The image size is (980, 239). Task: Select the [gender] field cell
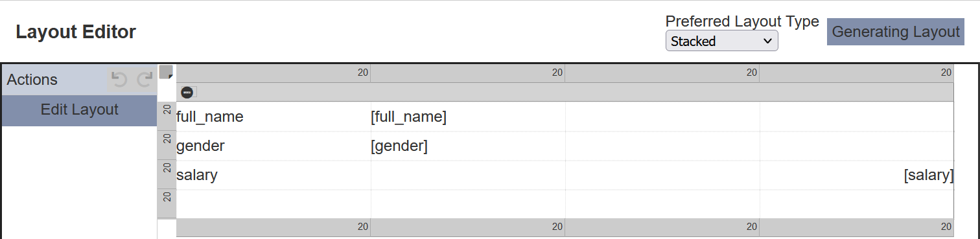point(468,146)
